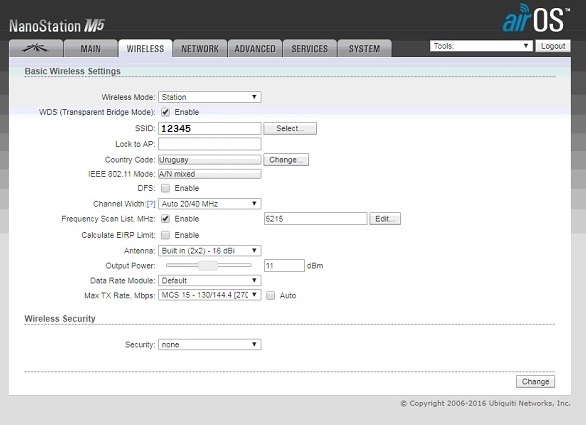
Task: Open the Antenna selection dropdown
Action: point(210,250)
